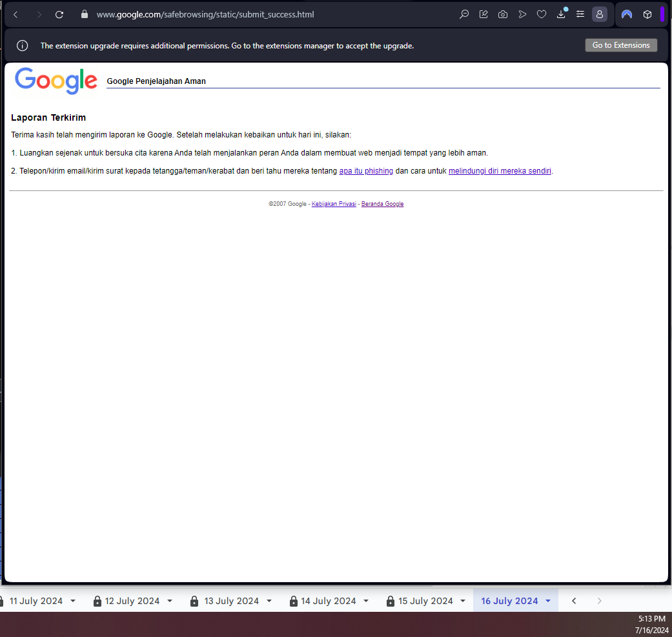Screen dimensions: 672x637
Task: Bookmark page with the heart icon
Action: click(x=542, y=15)
